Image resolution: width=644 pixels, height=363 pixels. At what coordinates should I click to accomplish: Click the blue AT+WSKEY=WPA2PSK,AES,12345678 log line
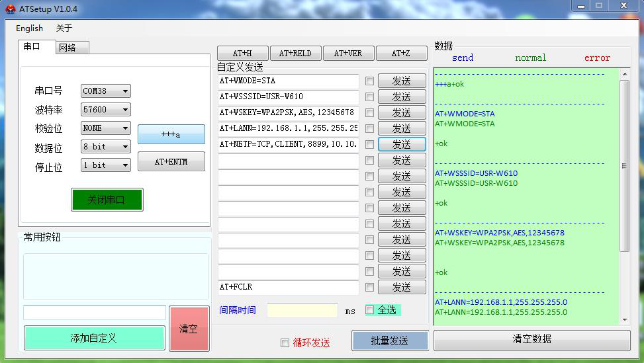pos(500,233)
